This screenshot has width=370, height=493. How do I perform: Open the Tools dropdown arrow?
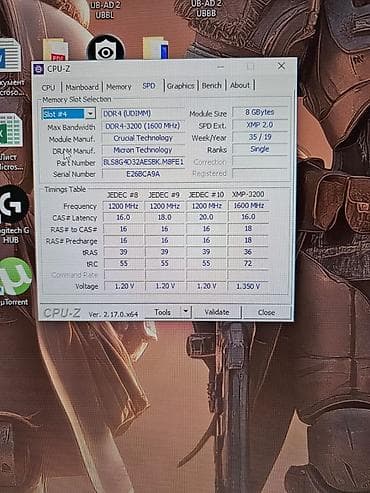186,312
